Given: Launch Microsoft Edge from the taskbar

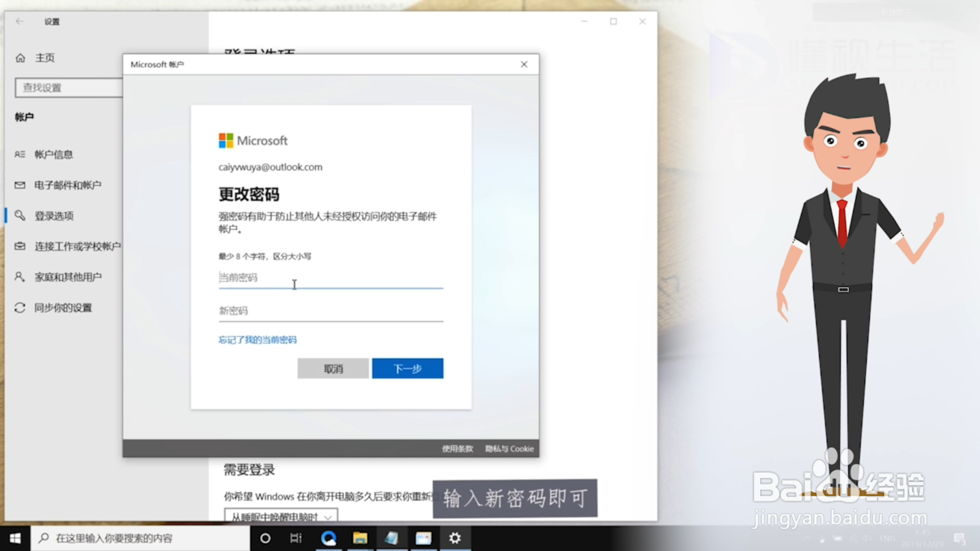Looking at the screenshot, I should pyautogui.click(x=329, y=538).
